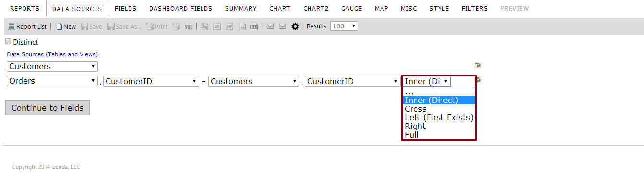
Task: Switch to the Chart tab
Action: coord(280,8)
